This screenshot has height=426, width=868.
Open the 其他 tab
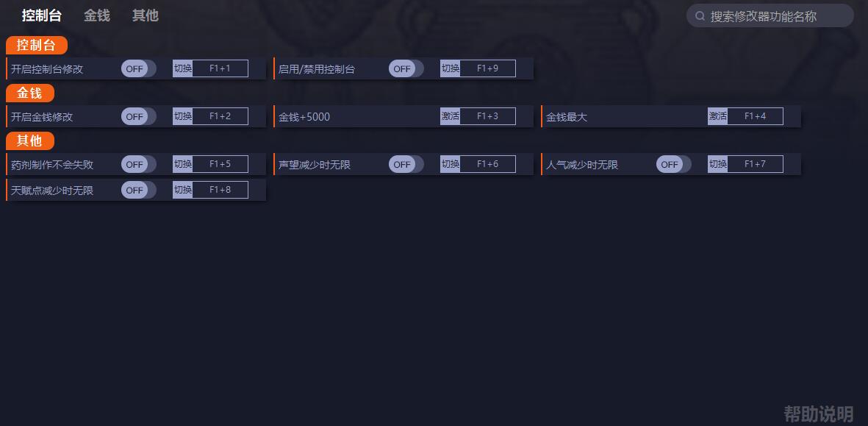[x=145, y=15]
